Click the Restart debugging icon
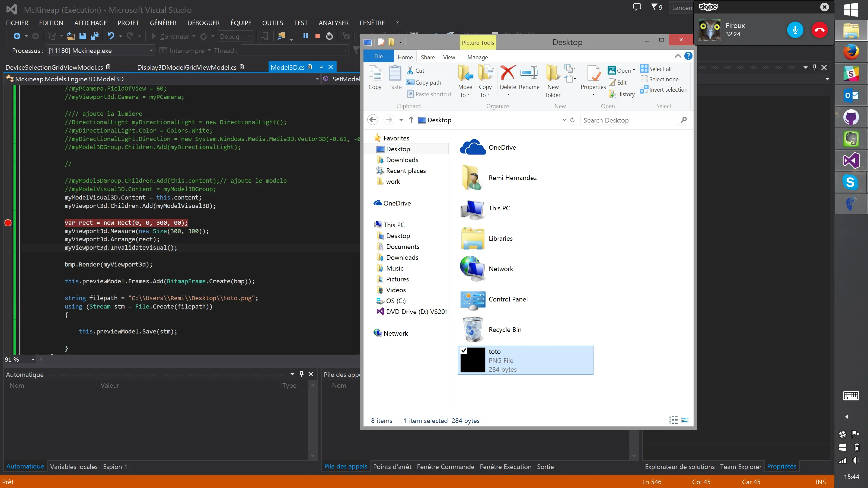Image resolution: width=868 pixels, height=488 pixels. 330,36
